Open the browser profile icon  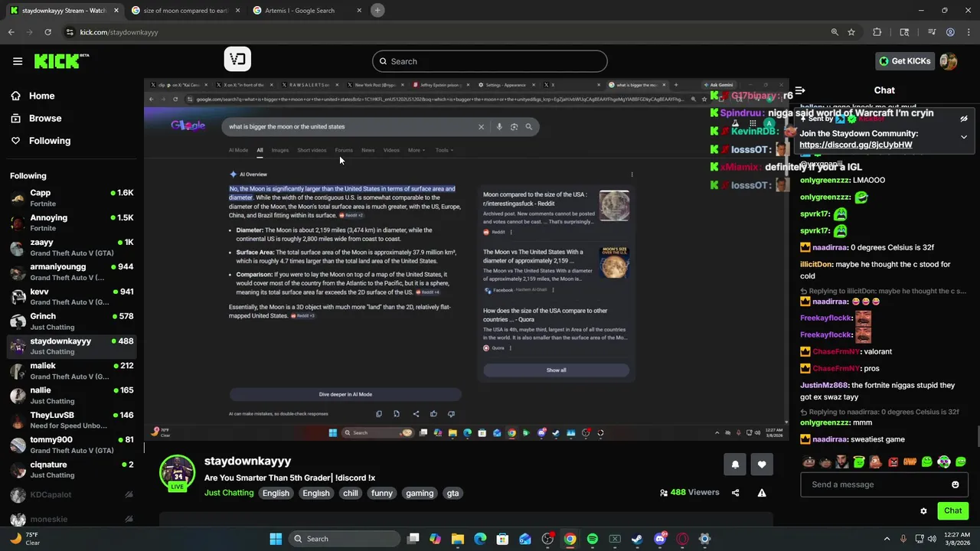pyautogui.click(x=950, y=32)
